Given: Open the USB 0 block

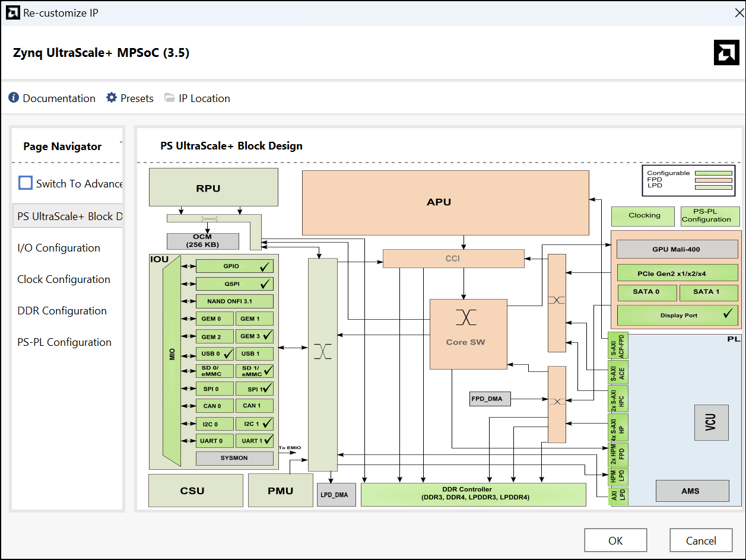Looking at the screenshot, I should (215, 354).
